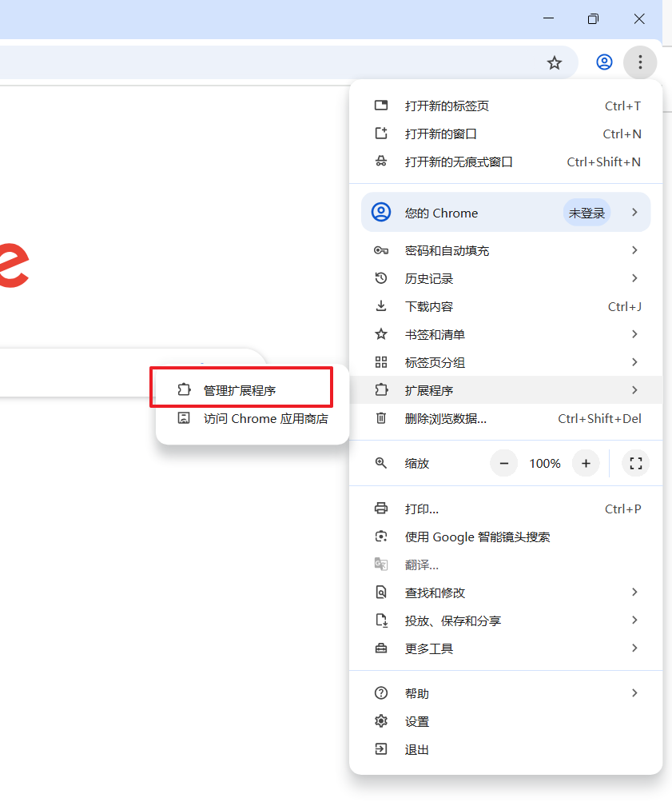
Task: Click the gear icon for 设置
Action: tap(381, 721)
